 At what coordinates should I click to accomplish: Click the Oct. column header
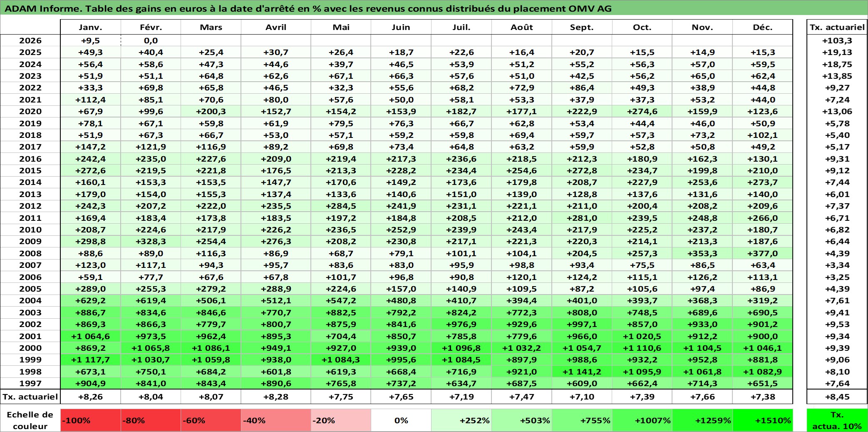[x=642, y=27]
